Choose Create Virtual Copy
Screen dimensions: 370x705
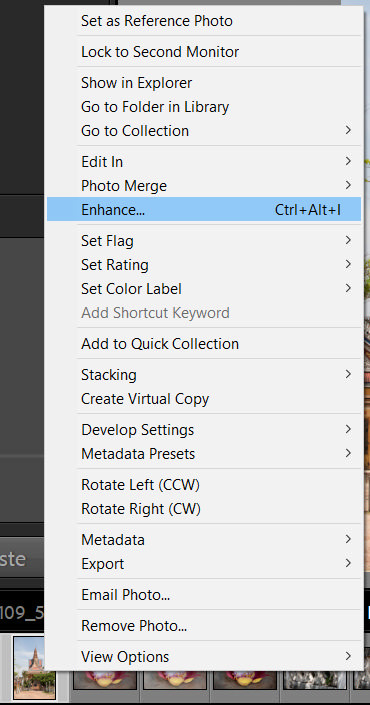point(204,398)
